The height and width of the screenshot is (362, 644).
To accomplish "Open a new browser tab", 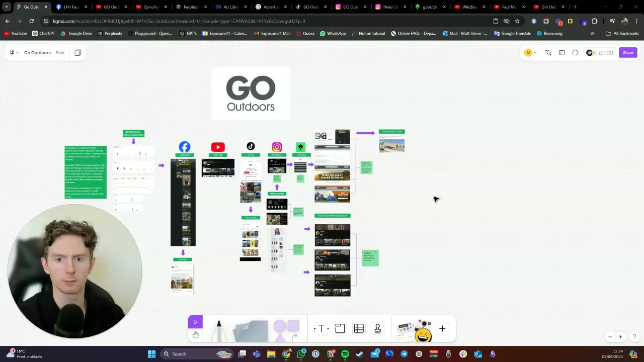I will pos(575,7).
